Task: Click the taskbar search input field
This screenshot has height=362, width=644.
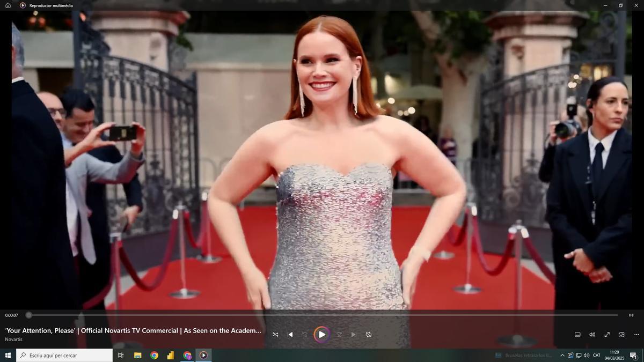Action: (x=64, y=355)
